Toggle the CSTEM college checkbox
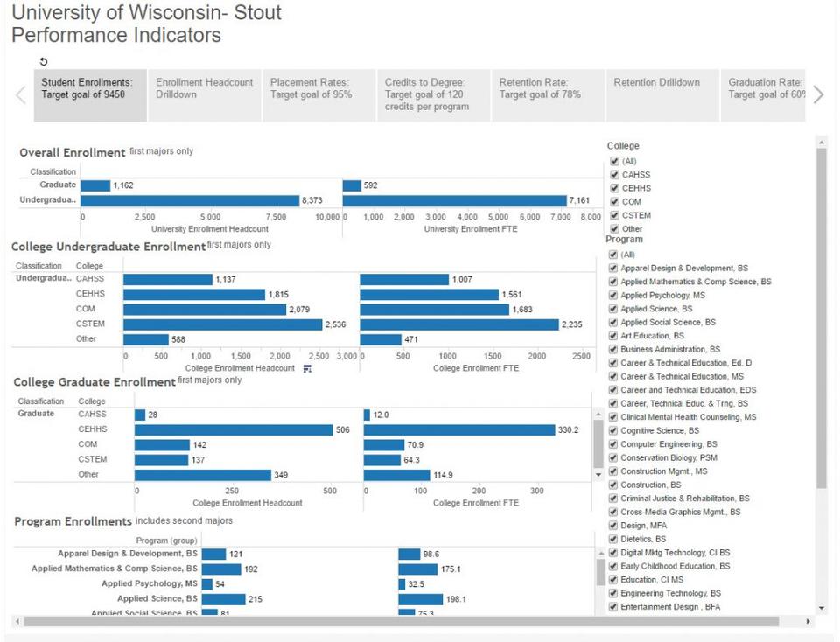Screen dimensions: 840x642 coord(614,215)
